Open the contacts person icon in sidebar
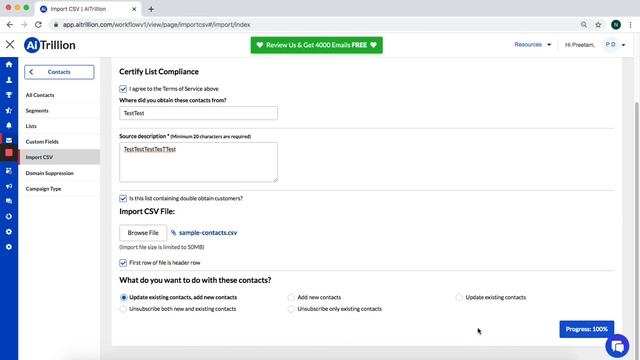The width and height of the screenshot is (640, 360). coord(9,80)
